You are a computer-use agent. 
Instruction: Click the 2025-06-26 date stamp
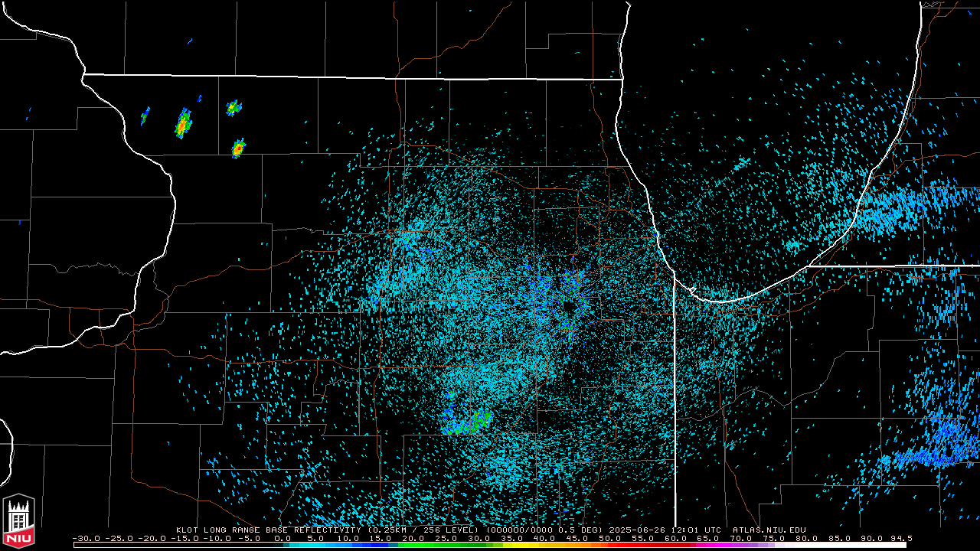(637, 530)
